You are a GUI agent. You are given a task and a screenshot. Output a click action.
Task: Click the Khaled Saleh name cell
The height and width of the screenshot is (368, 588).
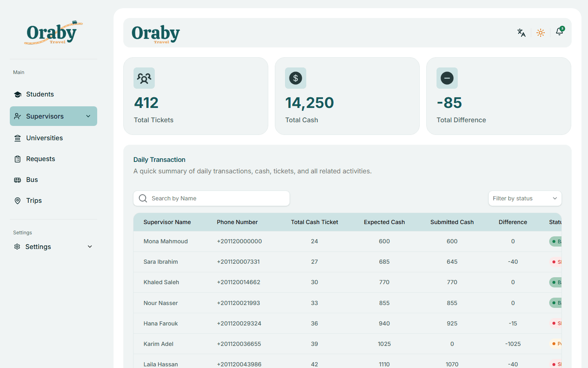coord(161,282)
